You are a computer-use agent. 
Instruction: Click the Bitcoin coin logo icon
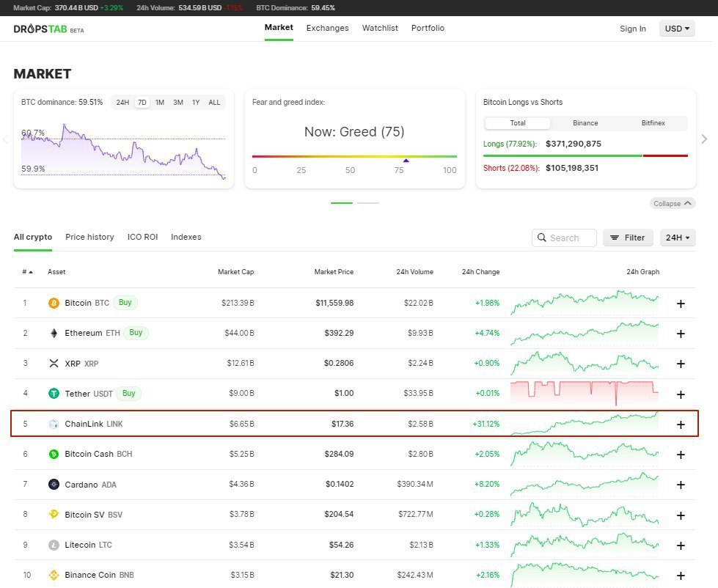click(54, 303)
